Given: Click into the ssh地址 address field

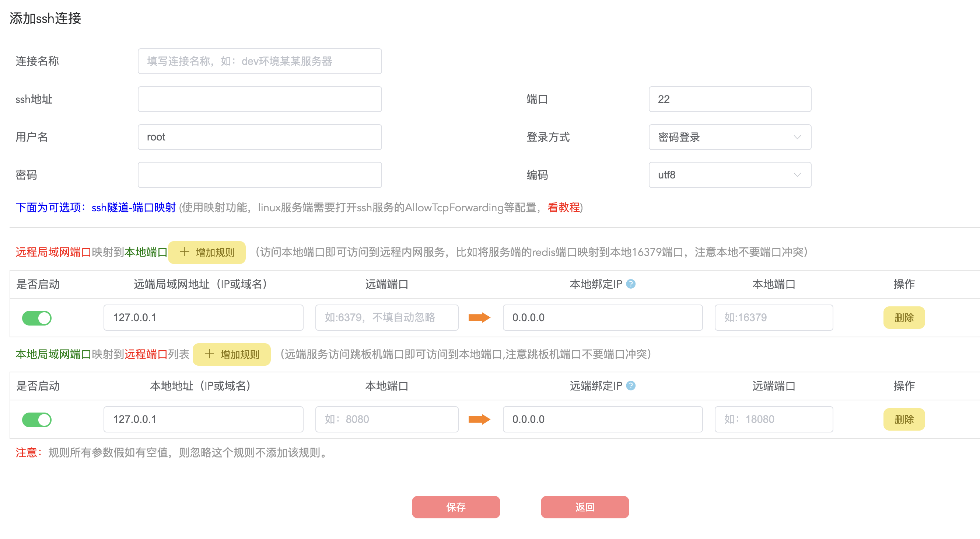Looking at the screenshot, I should (x=259, y=99).
